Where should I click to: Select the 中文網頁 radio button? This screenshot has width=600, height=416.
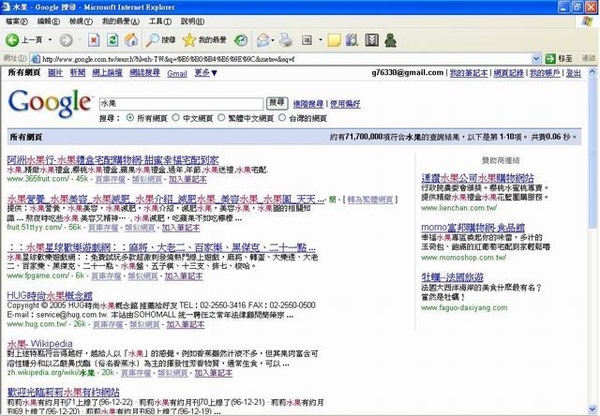(x=176, y=118)
